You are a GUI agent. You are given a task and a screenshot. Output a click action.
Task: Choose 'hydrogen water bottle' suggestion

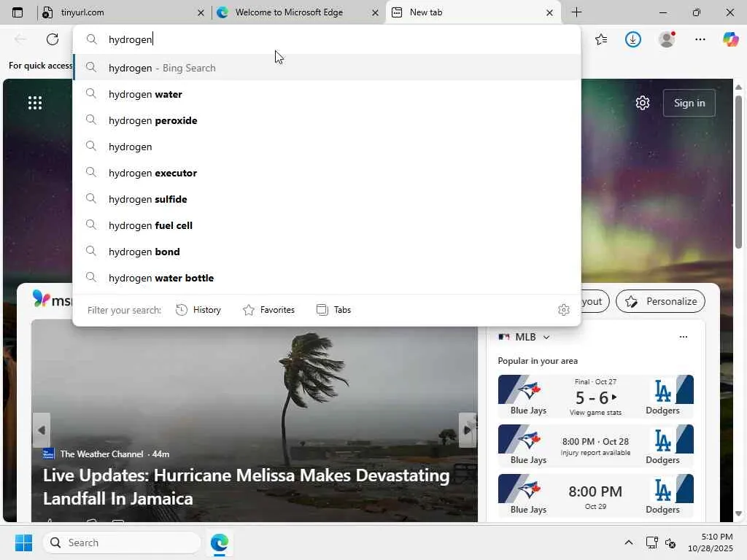[327, 278]
